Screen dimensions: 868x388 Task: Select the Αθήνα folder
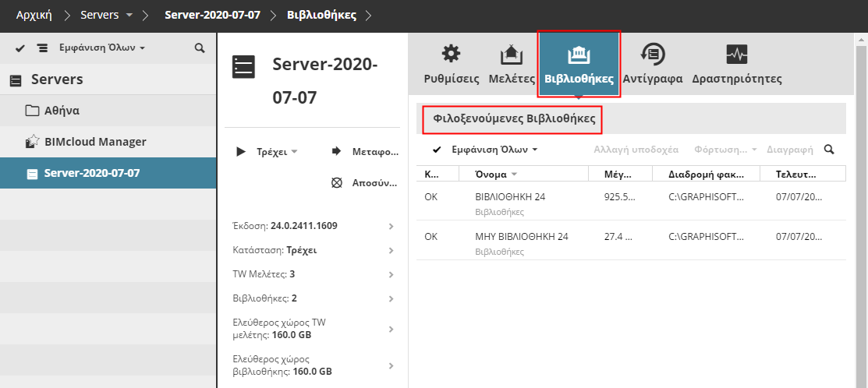pyautogui.click(x=108, y=111)
